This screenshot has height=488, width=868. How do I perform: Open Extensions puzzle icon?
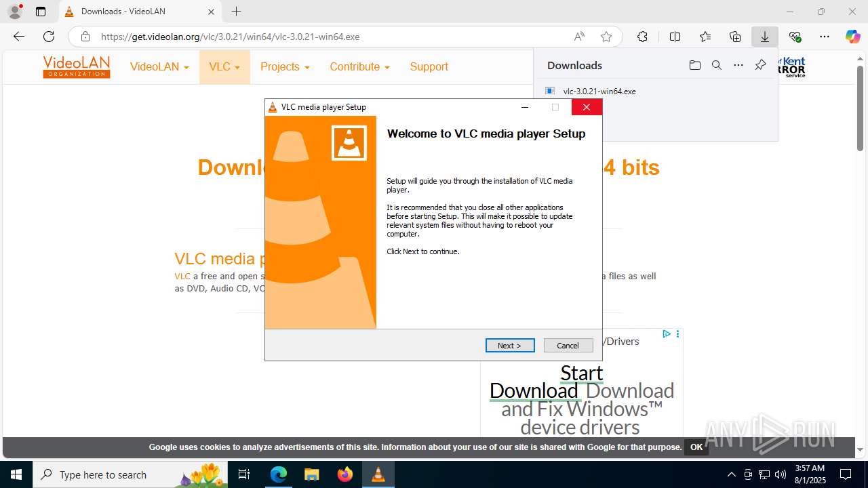tap(642, 37)
